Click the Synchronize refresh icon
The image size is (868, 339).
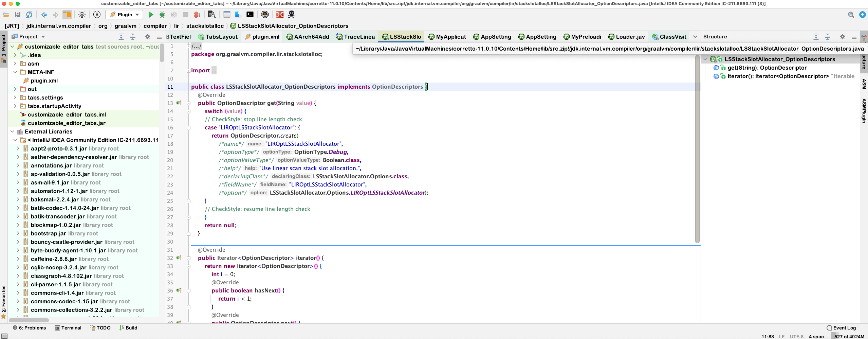(x=29, y=15)
